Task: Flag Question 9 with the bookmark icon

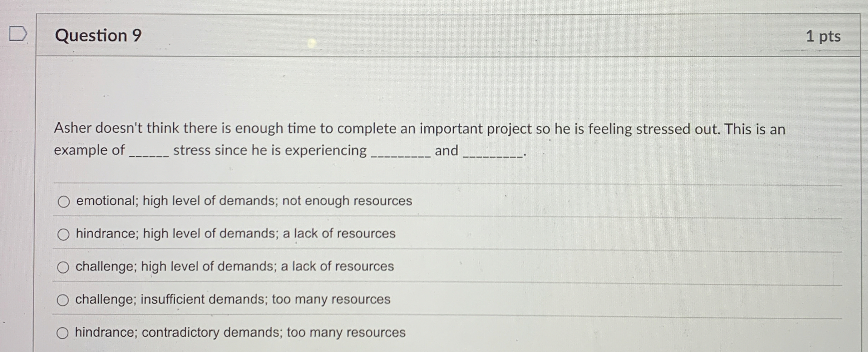Action: tap(18, 34)
